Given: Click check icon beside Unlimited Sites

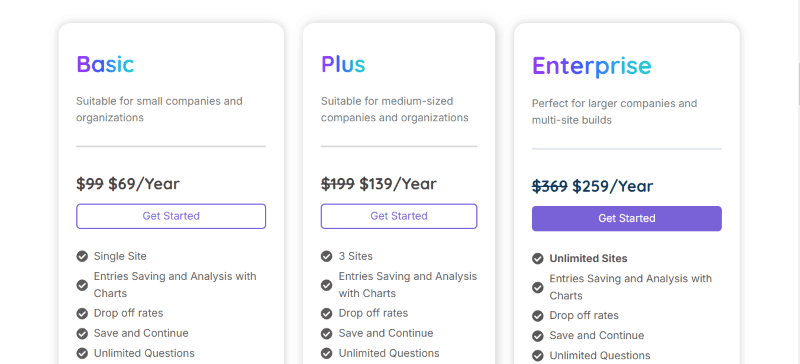Looking at the screenshot, I should coord(538,259).
